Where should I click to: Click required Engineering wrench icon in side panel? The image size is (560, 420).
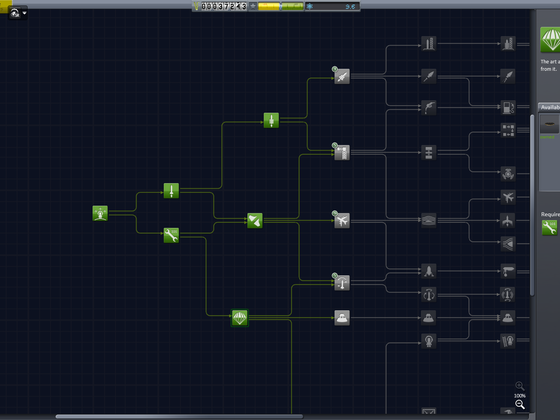click(x=549, y=228)
